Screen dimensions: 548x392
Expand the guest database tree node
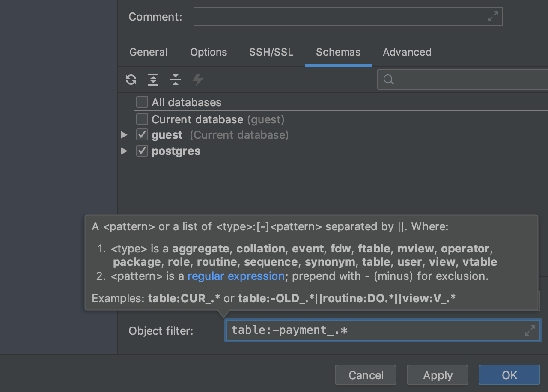(124, 135)
